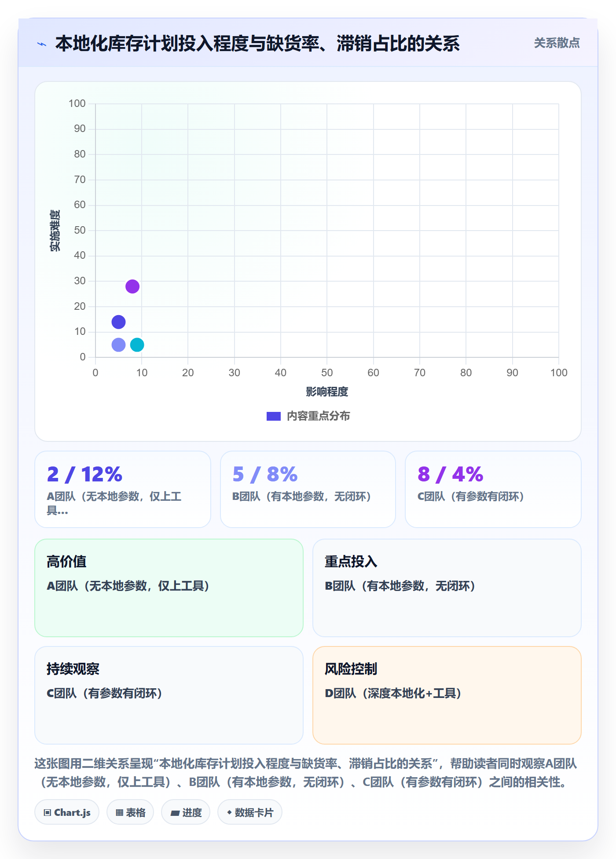Screen dimensions: 616x859
Task: Click A团队 text in 高价值 card
Action: click(x=128, y=586)
